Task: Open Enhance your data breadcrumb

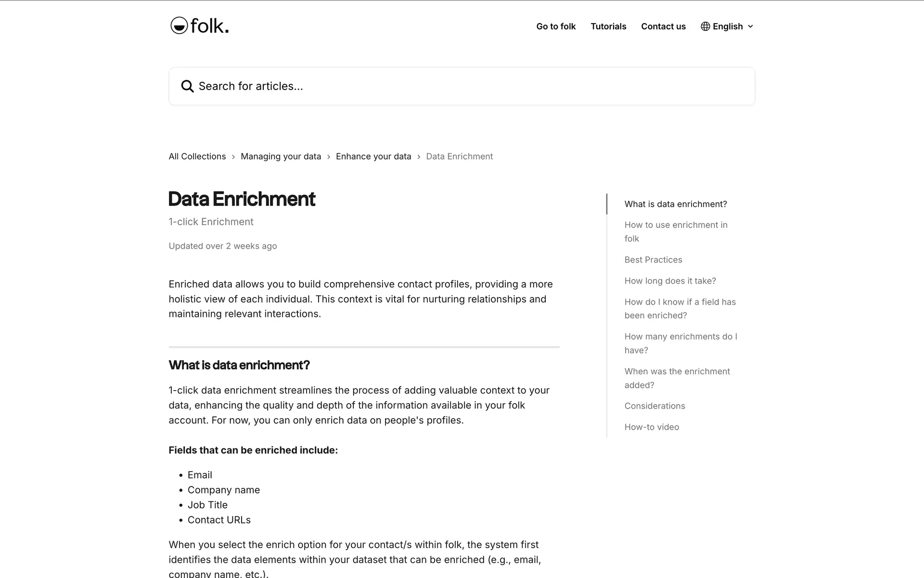Action: coord(373,157)
